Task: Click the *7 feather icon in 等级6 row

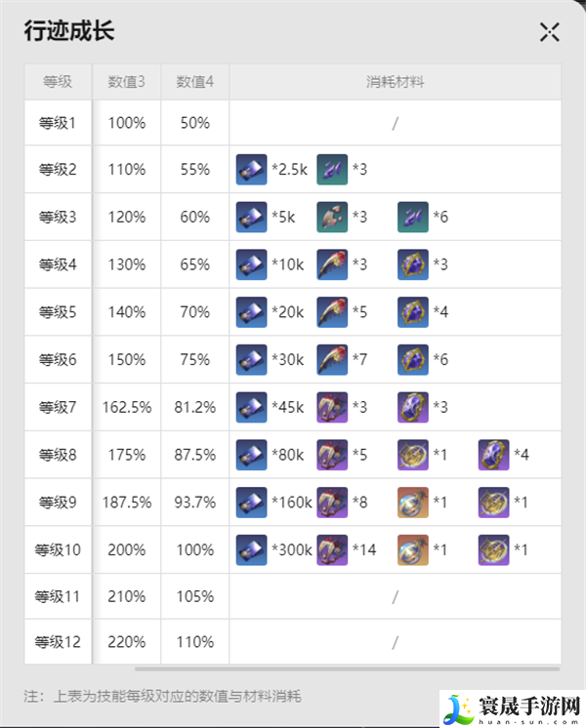Action: [x=332, y=360]
